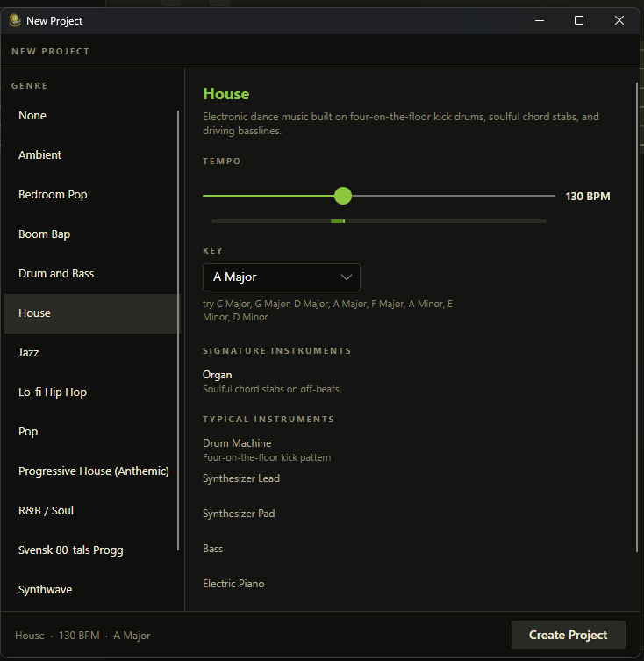Select Boom Bap genre
The height and width of the screenshot is (661, 644).
(45, 234)
